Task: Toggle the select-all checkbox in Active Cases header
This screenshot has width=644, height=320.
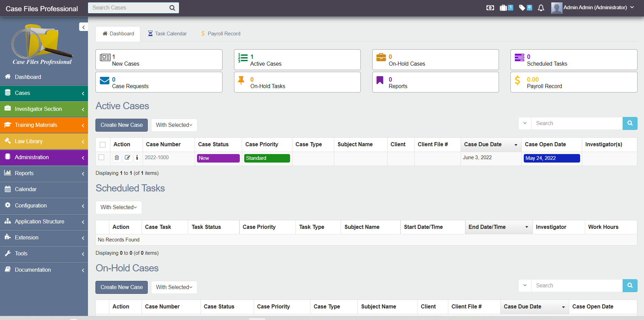Action: click(x=103, y=145)
